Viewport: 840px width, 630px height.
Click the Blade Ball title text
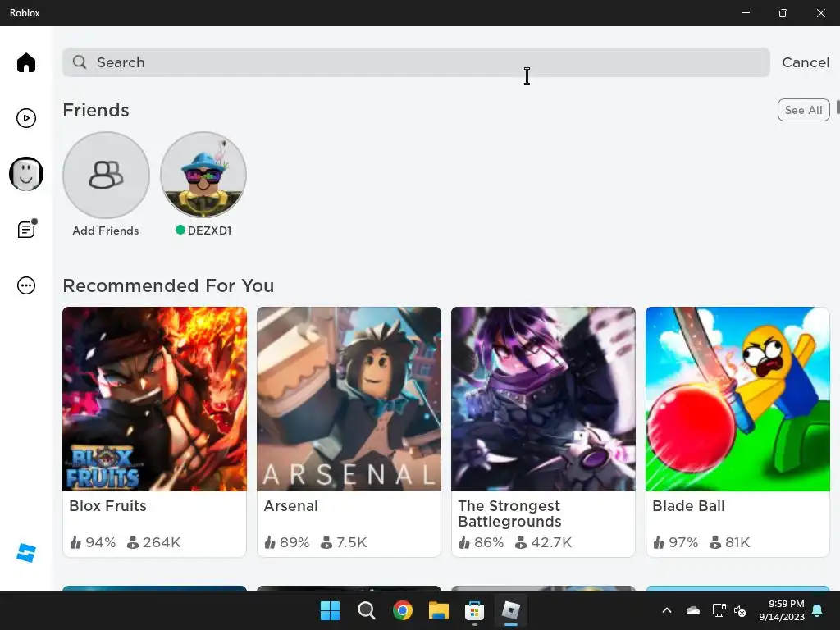click(688, 505)
